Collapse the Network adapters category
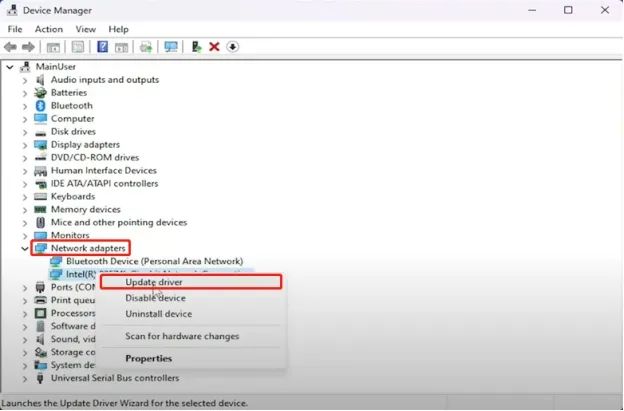Image resolution: width=624 pixels, height=411 pixels. (25, 249)
